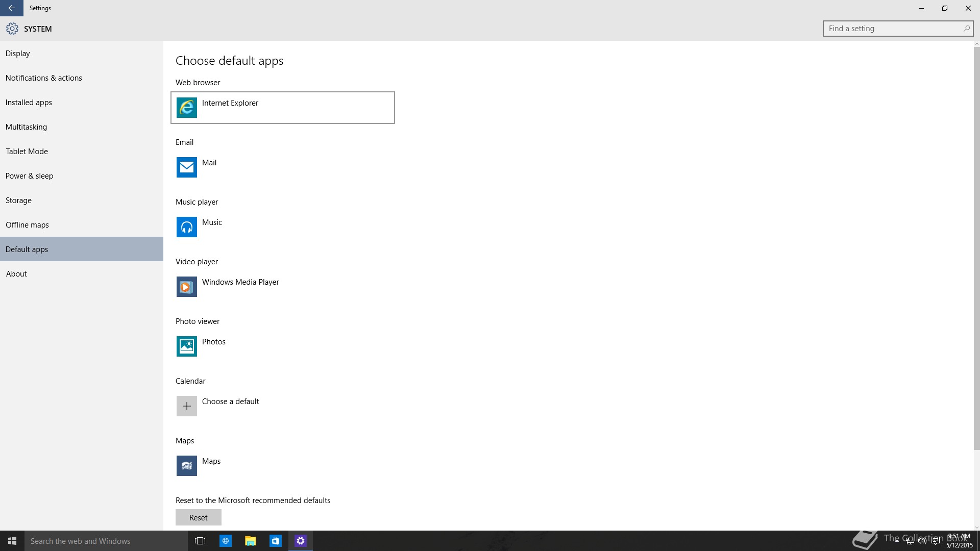980x551 pixels.
Task: Click the network icon in system tray
Action: [x=910, y=541]
